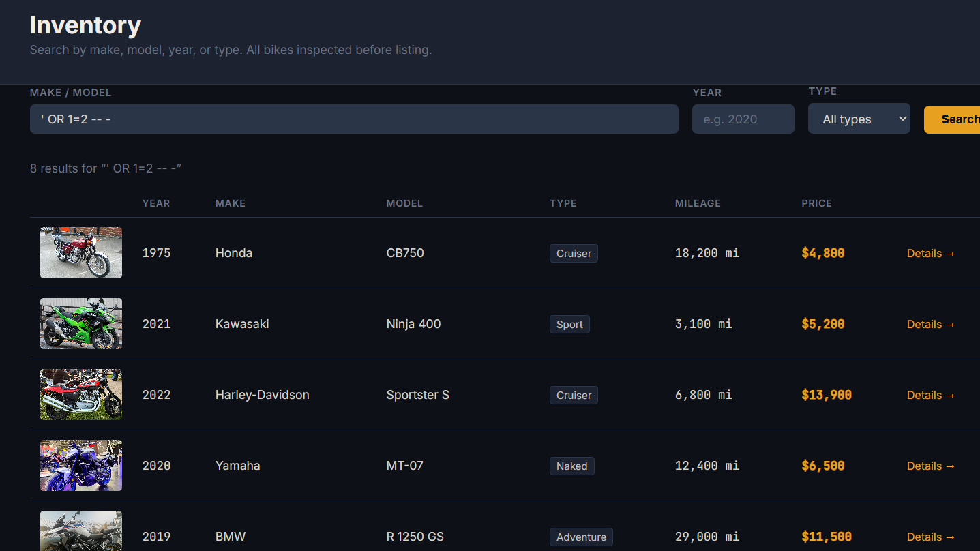Click the year 2022 cell
The height and width of the screenshot is (551, 980).
pos(156,395)
